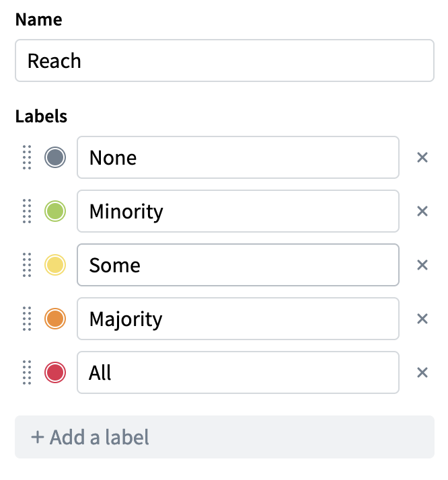Click the red color swatch for All
448x480 pixels.
click(x=55, y=372)
